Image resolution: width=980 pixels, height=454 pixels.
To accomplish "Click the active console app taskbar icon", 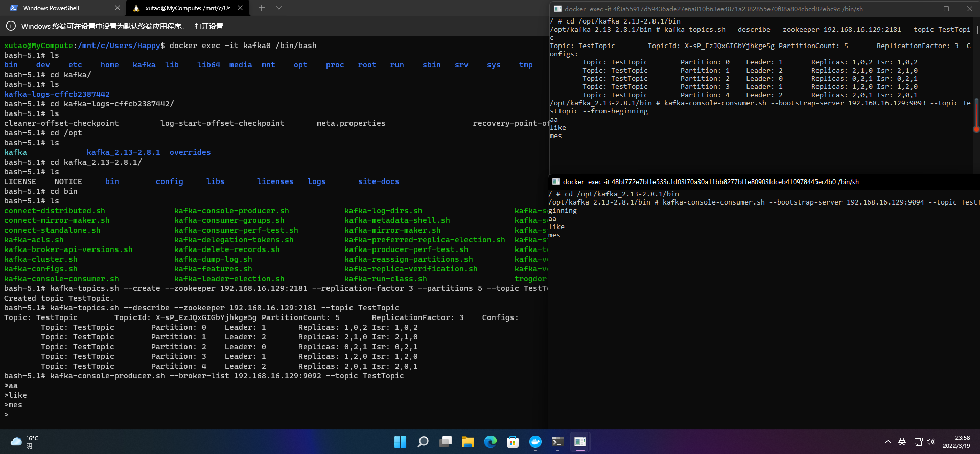I will click(580, 442).
